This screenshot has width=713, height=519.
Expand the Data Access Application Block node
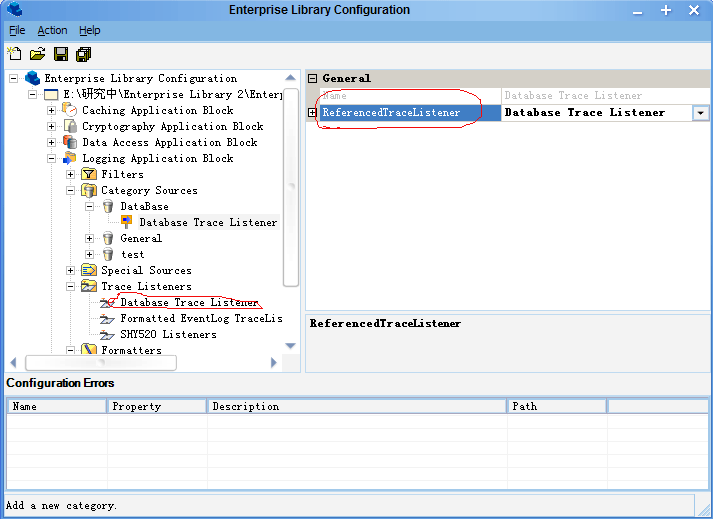(x=51, y=142)
